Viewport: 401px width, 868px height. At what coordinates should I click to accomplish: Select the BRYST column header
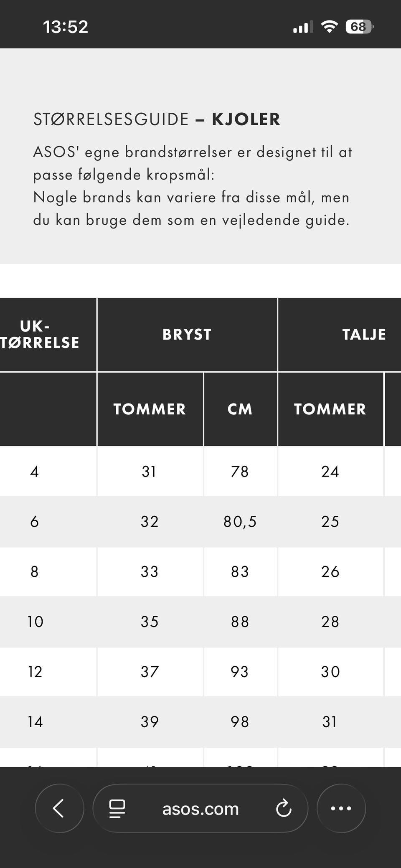point(187,335)
